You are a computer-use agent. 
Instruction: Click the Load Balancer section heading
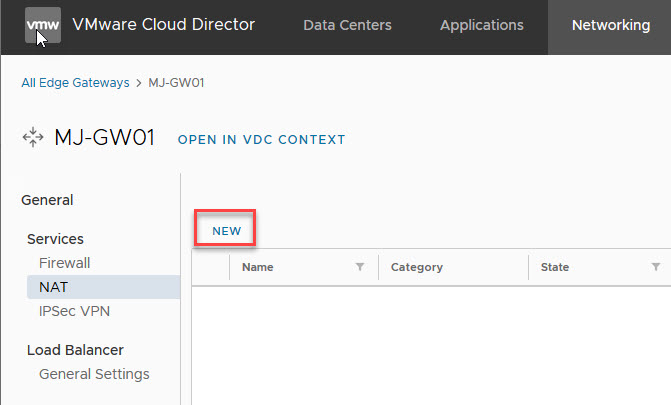pos(75,350)
